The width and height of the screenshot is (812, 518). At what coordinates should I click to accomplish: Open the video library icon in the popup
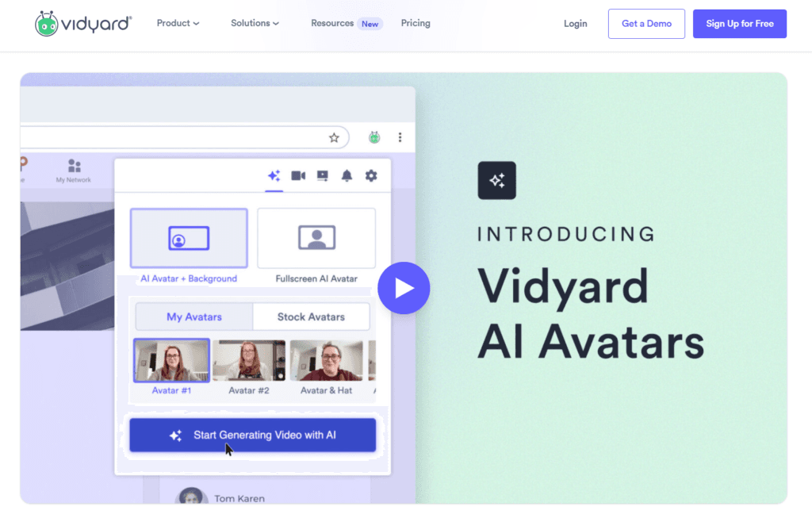[322, 176]
